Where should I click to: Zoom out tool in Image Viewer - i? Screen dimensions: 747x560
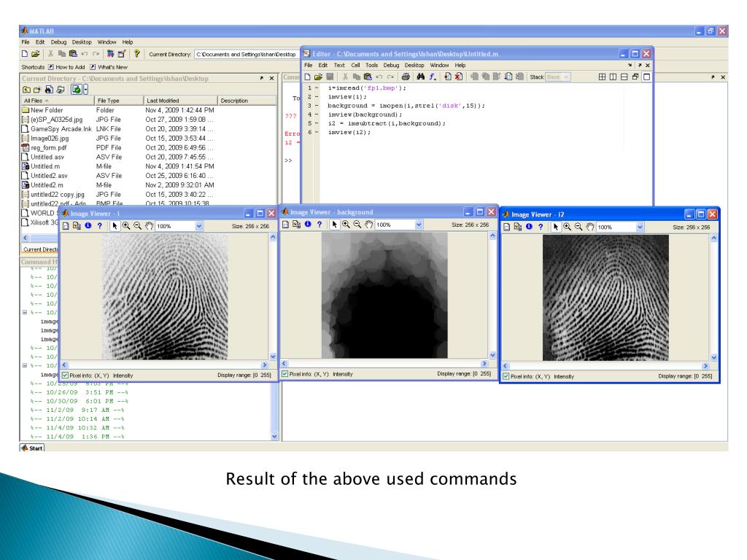coord(138,226)
